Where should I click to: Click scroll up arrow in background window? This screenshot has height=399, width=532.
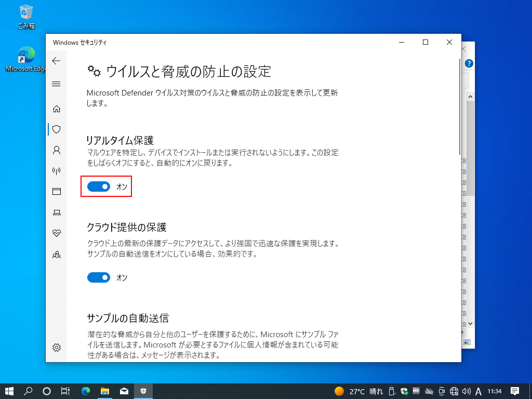(x=470, y=97)
